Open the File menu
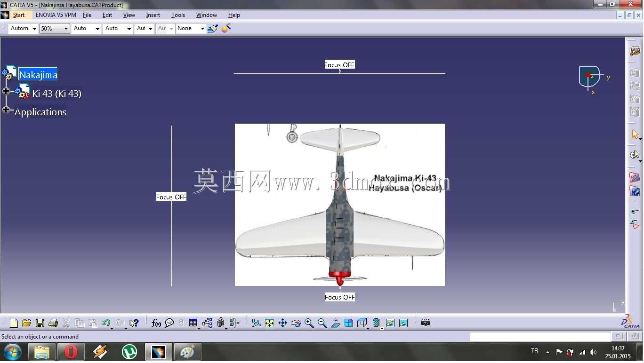Viewport: 644px width, 363px height. coord(87,15)
